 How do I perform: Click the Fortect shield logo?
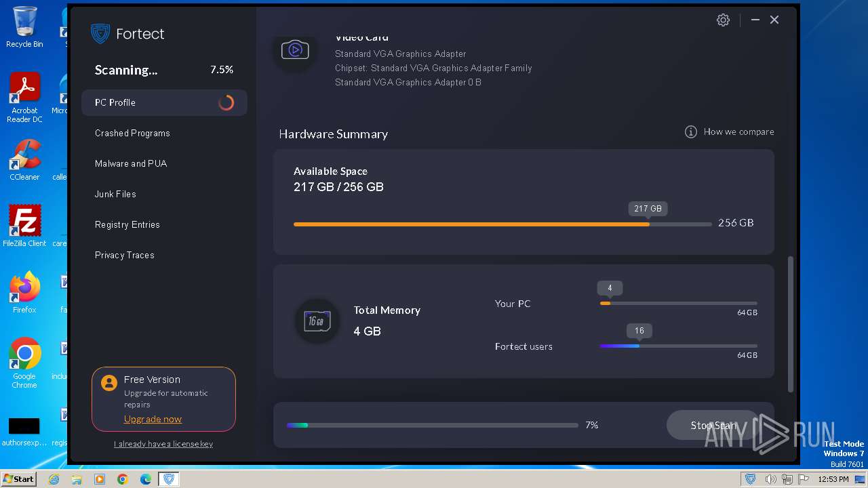100,33
